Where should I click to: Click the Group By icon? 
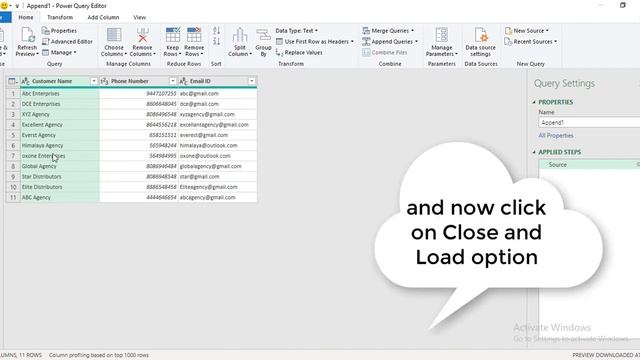pyautogui.click(x=263, y=35)
